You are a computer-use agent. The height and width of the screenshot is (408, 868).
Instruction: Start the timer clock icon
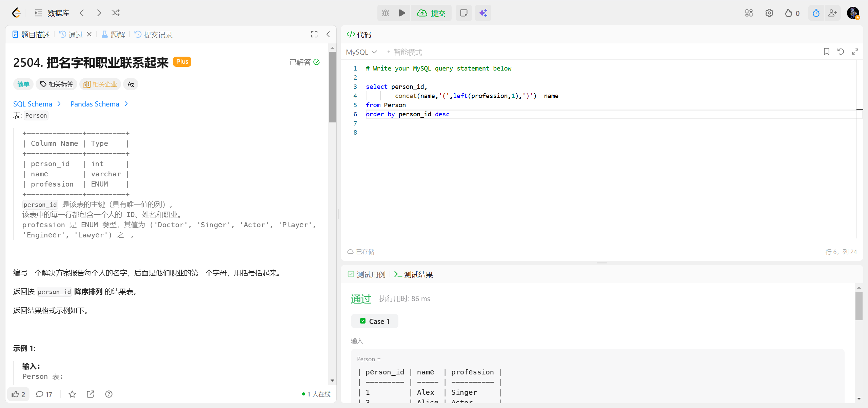coord(816,13)
